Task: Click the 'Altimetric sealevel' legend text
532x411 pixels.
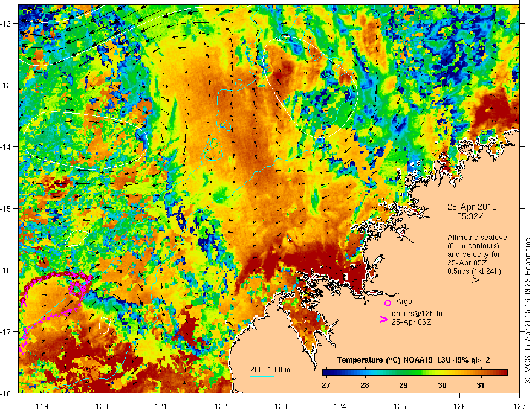Action: point(478,238)
